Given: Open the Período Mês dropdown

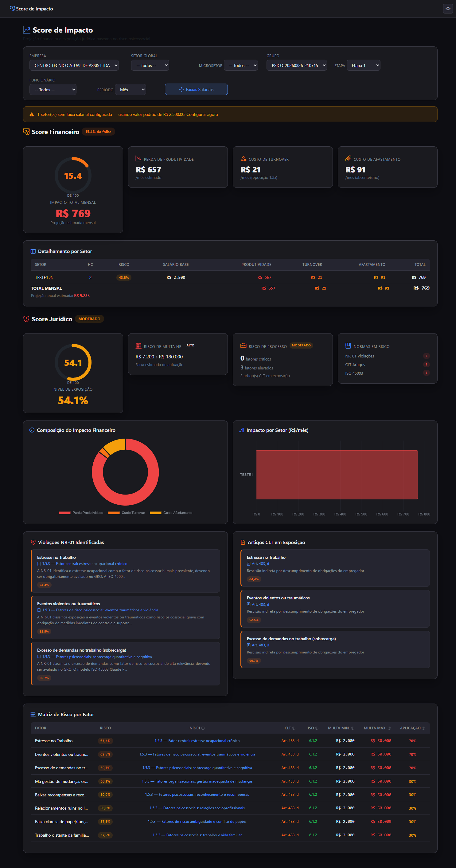Looking at the screenshot, I should pyautogui.click(x=131, y=90).
